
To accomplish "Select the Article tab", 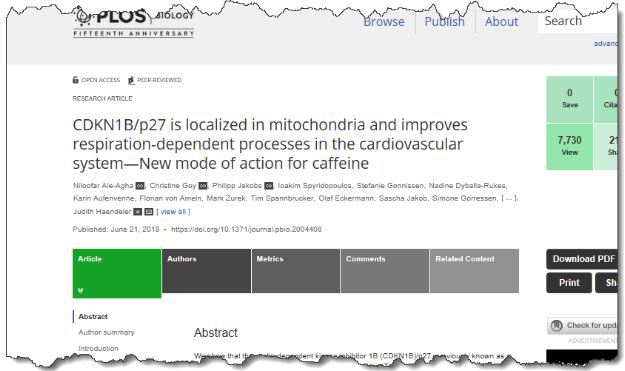I will [117, 273].
